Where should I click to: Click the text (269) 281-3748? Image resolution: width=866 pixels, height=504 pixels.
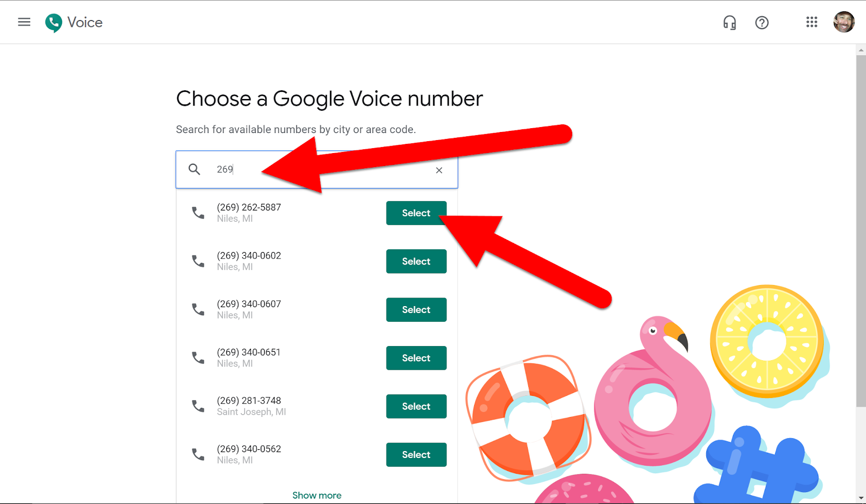[x=249, y=401]
